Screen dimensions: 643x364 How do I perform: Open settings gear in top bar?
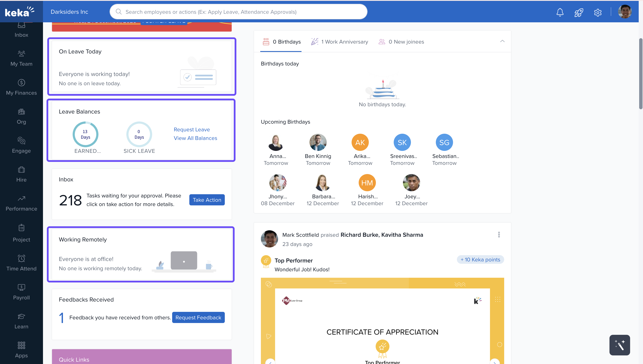tap(597, 12)
